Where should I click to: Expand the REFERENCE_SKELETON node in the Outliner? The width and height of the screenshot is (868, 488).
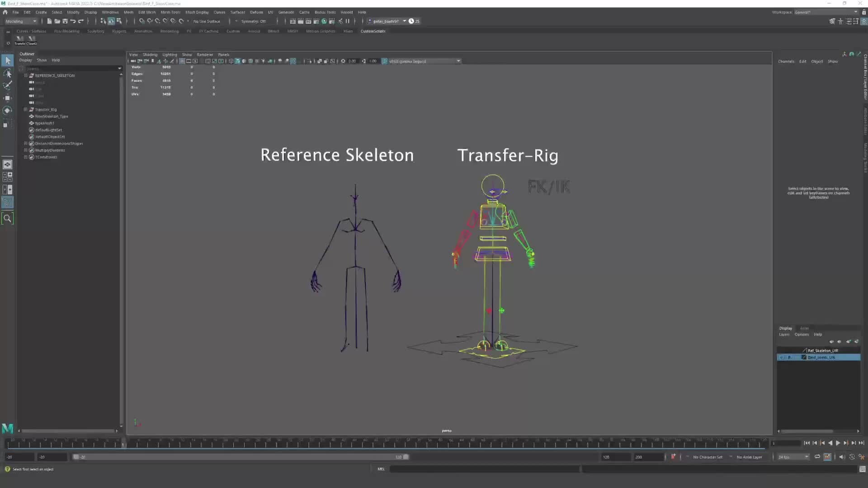click(26, 75)
